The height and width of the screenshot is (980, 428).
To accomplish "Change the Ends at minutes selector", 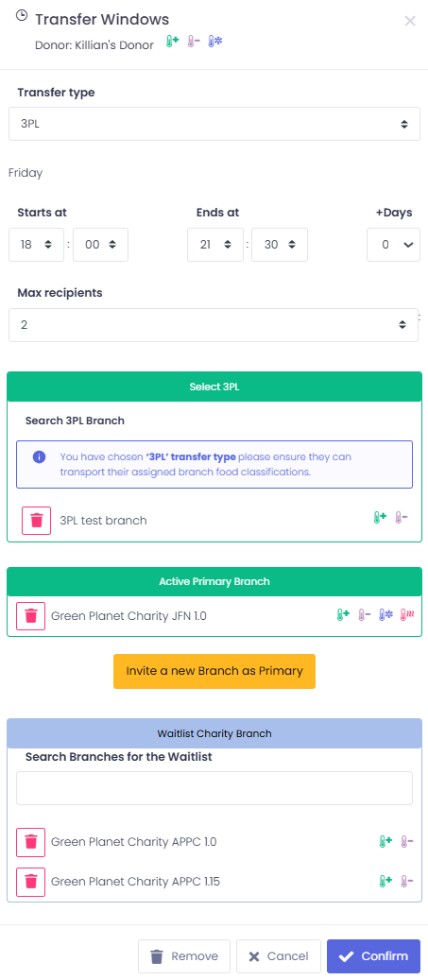I will [280, 245].
